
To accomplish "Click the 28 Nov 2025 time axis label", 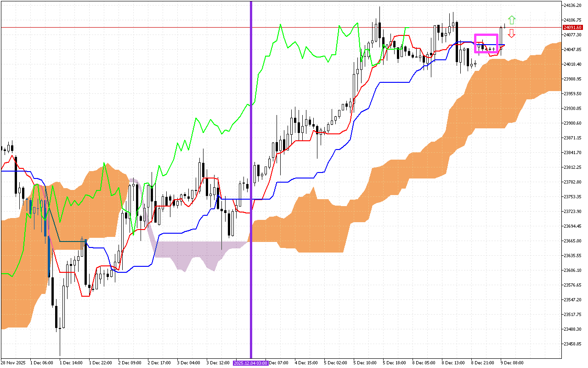I will (x=12, y=363).
